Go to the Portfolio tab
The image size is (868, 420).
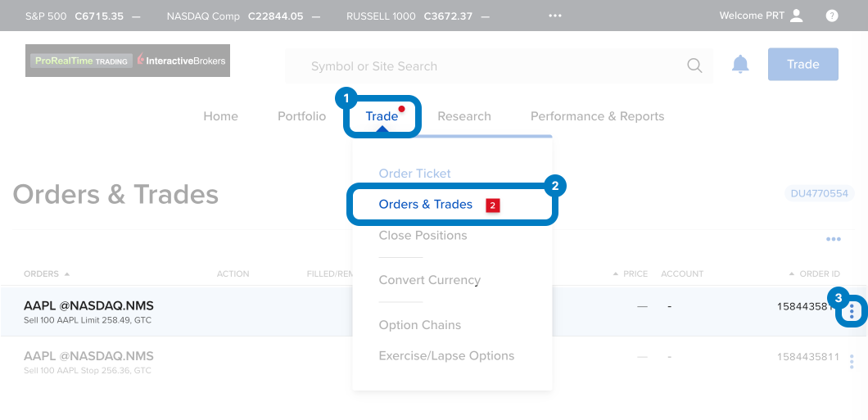tap(301, 116)
